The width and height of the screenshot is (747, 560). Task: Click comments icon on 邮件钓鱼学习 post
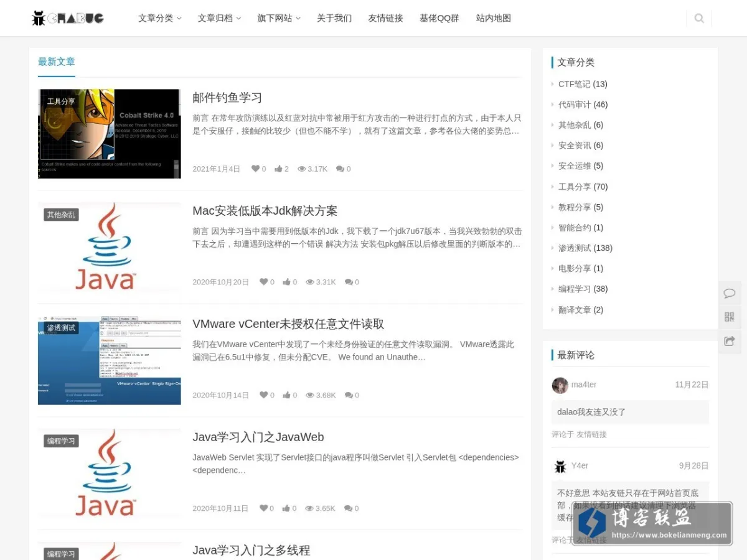tap(340, 169)
